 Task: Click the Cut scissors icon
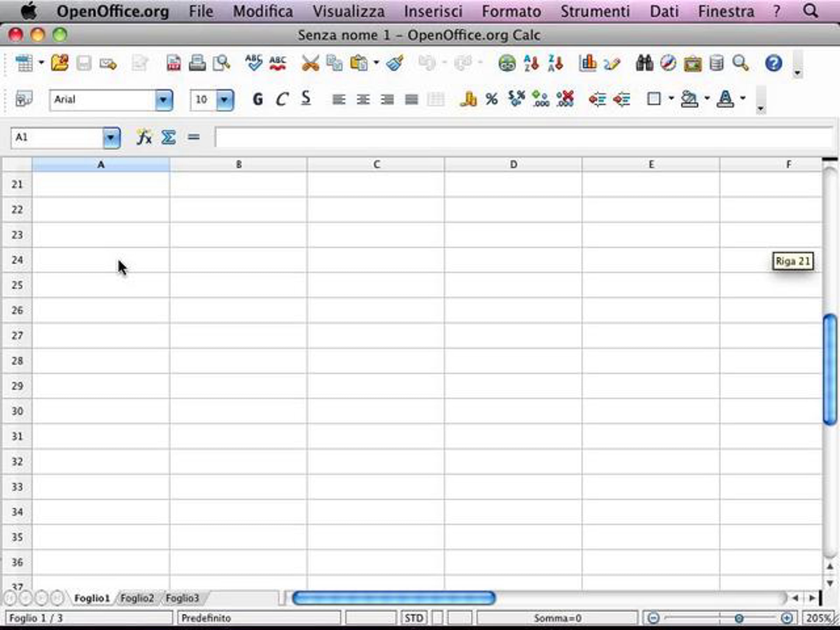[x=310, y=63]
